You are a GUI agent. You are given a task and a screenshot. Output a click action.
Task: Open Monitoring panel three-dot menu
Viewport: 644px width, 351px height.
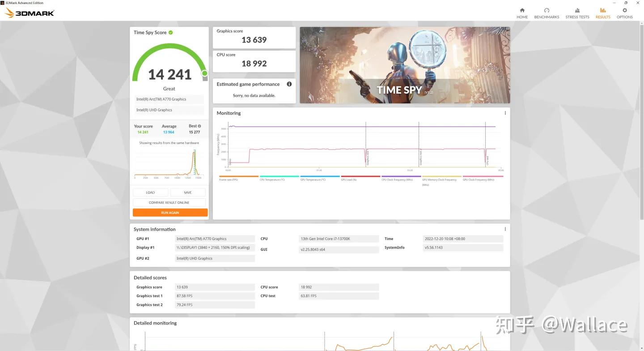[505, 113]
